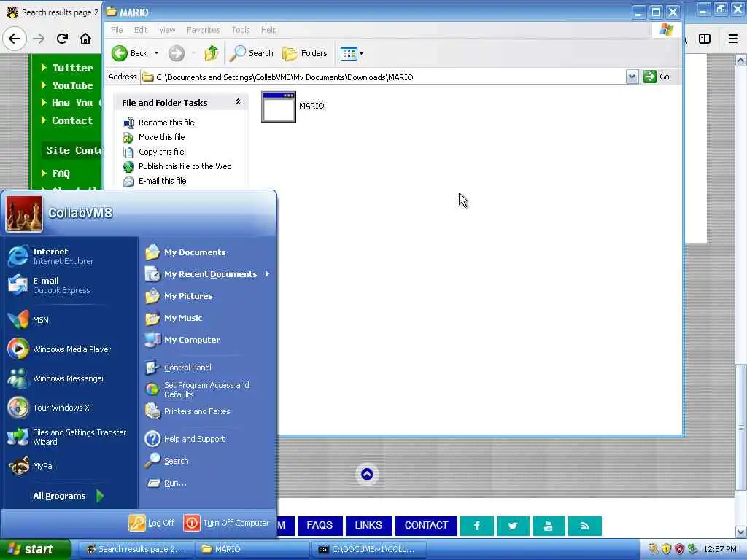
Task: Open the Help menu in MARIO window
Action: pyautogui.click(x=268, y=30)
